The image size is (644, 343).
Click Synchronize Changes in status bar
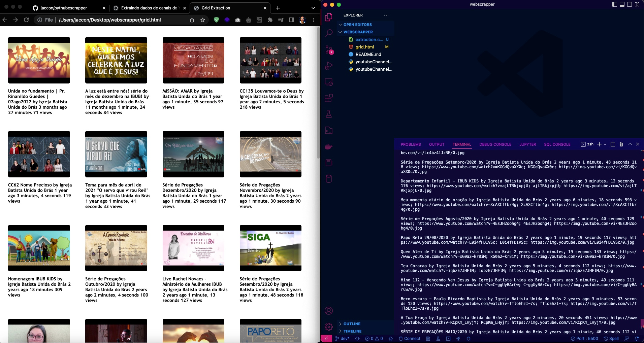pyautogui.click(x=357, y=339)
